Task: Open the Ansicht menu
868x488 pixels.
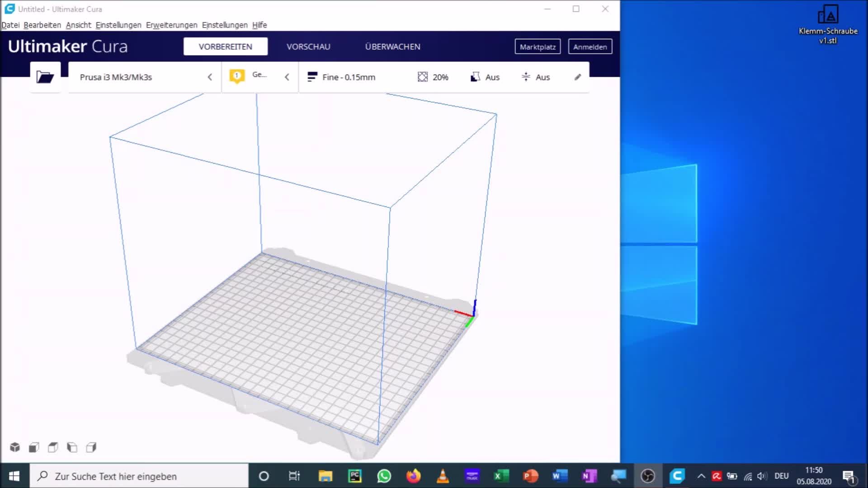Action: coord(78,25)
